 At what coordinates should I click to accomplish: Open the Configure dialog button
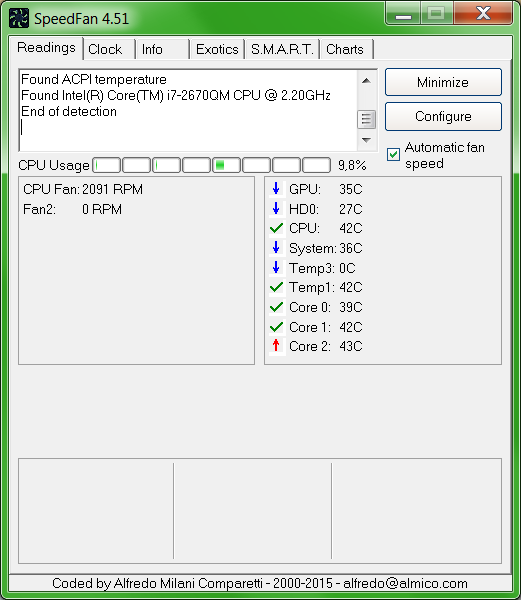click(x=443, y=116)
